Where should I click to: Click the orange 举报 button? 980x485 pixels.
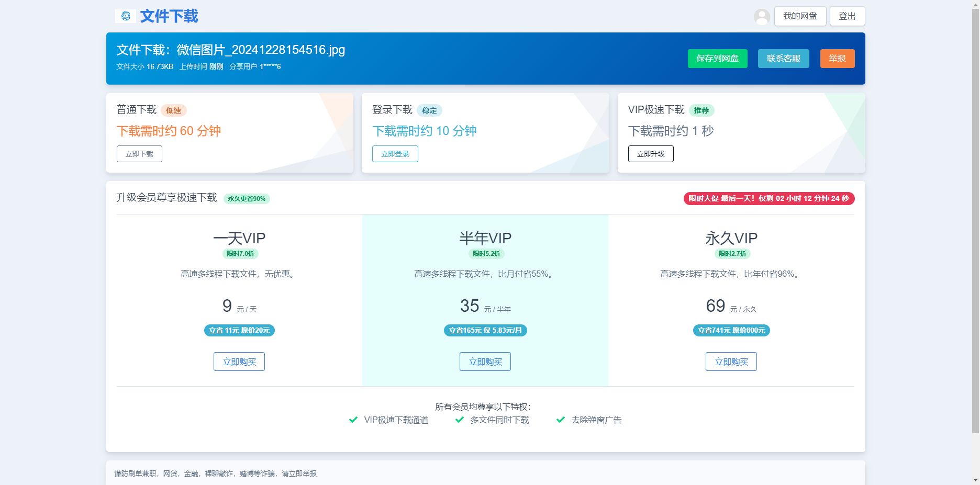[837, 59]
